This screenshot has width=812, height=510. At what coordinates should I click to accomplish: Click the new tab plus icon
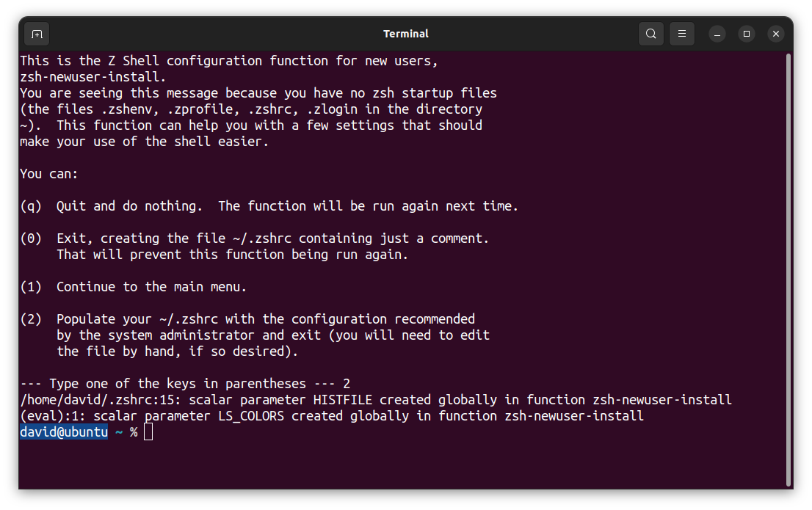(36, 34)
